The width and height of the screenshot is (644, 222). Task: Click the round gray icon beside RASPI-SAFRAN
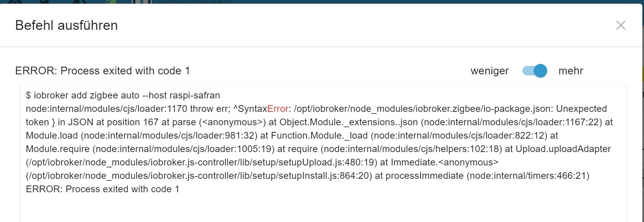[x=141, y=2]
